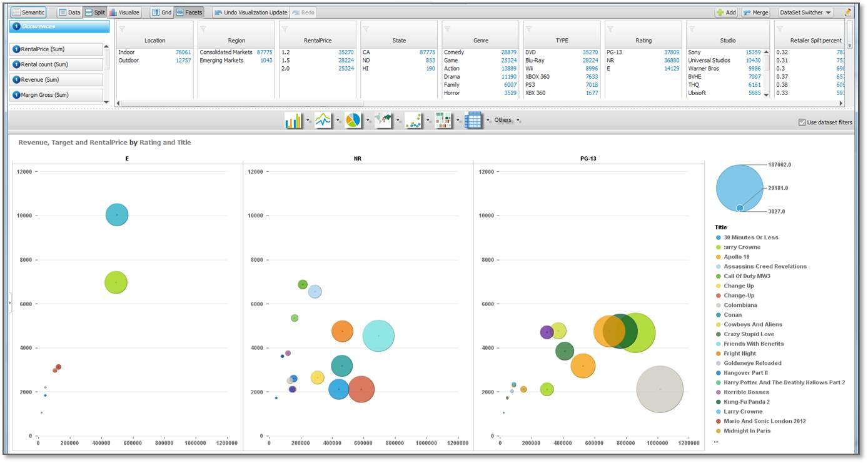Select the Rental count (Sum) measure

[x=56, y=64]
